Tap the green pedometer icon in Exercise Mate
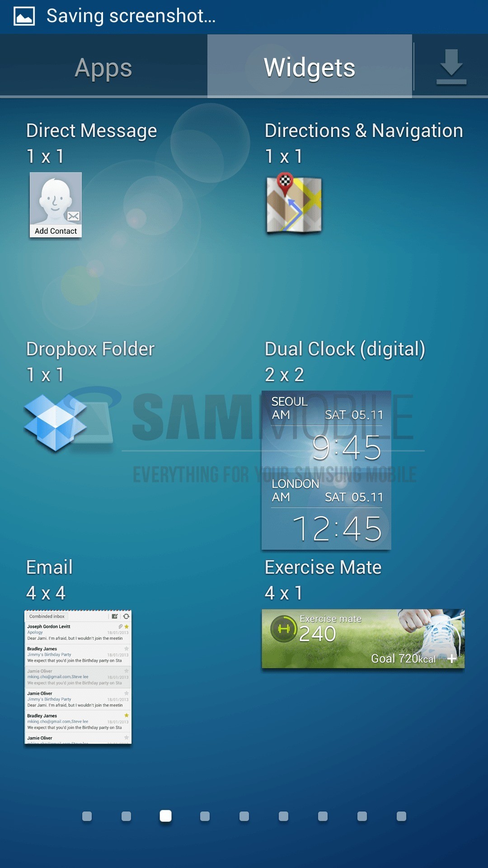Image resolution: width=488 pixels, height=868 pixels. [283, 629]
